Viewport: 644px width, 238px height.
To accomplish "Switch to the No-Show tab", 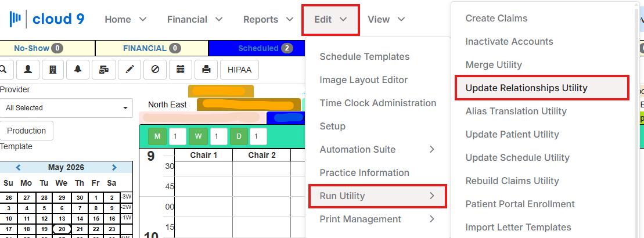I will click(47, 48).
